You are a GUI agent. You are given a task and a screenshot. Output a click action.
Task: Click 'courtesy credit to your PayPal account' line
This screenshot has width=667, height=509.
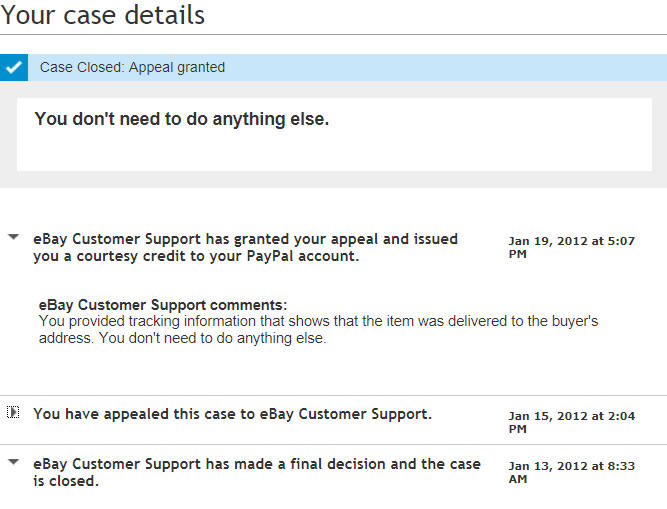(195, 256)
